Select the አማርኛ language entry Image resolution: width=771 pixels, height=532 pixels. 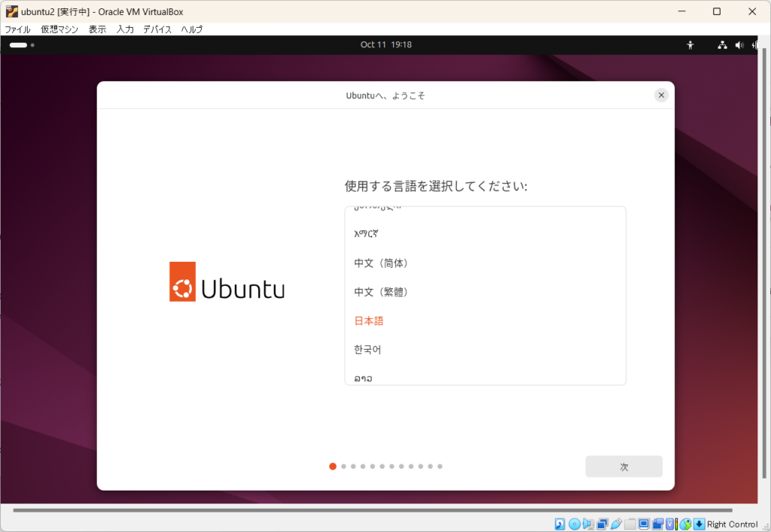486,234
